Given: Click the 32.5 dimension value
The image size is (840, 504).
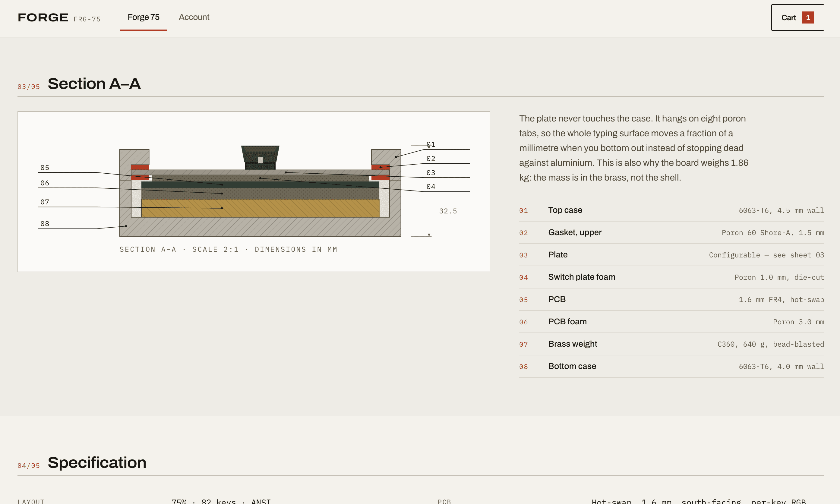Looking at the screenshot, I should 448,211.
